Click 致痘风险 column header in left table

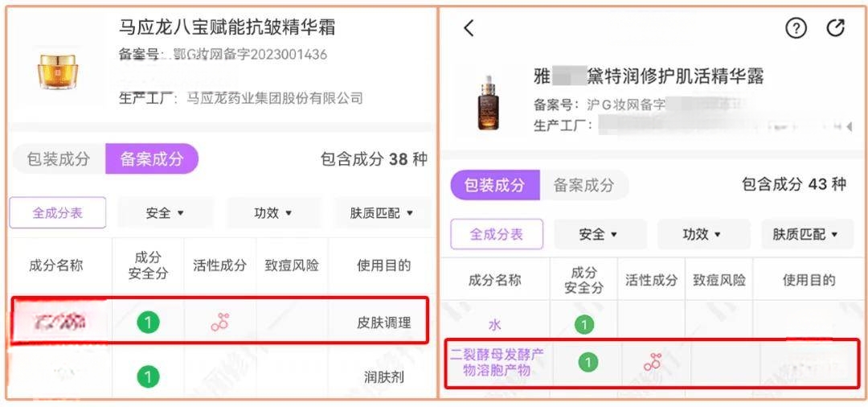pyautogui.click(x=292, y=265)
